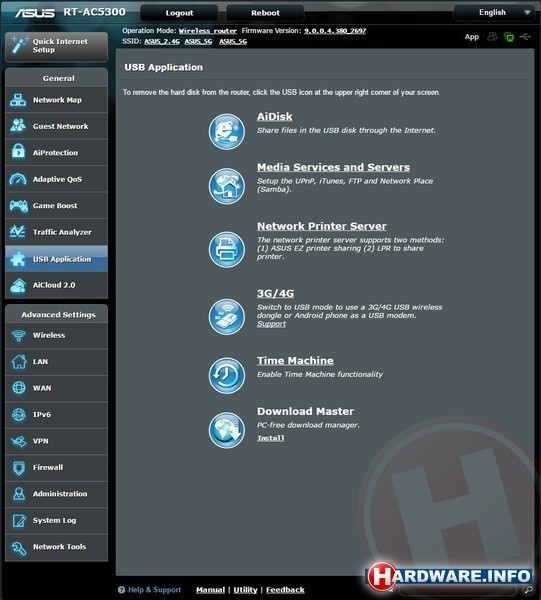Open the Media Services and Servers link
The width and height of the screenshot is (541, 600).
click(333, 167)
